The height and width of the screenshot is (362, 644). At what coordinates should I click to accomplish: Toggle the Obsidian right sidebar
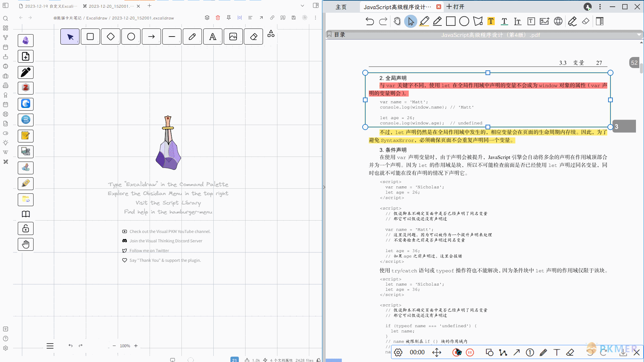point(316,6)
